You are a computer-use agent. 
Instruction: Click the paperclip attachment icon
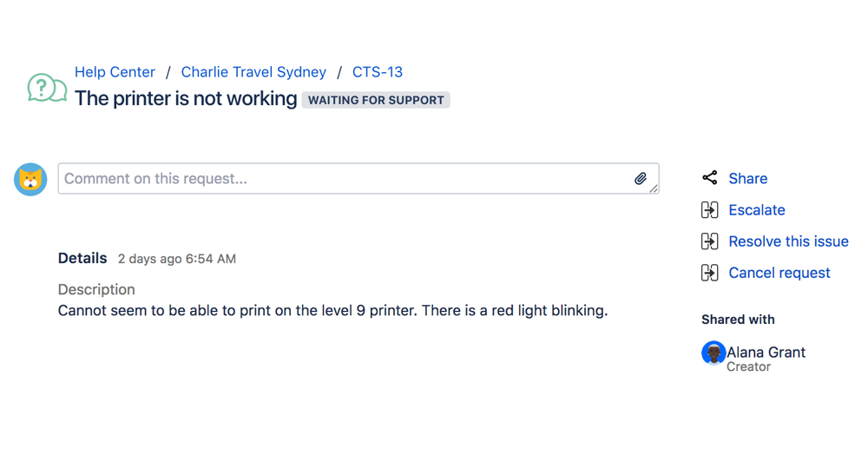point(640,179)
